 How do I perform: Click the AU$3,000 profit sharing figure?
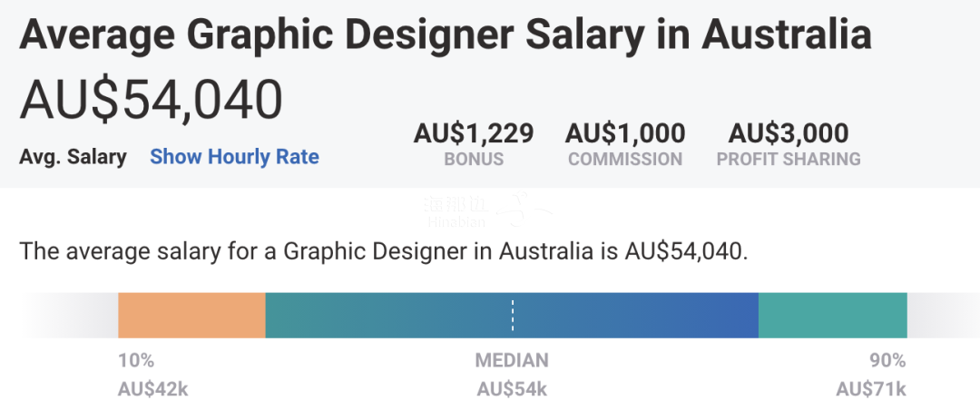click(x=789, y=133)
